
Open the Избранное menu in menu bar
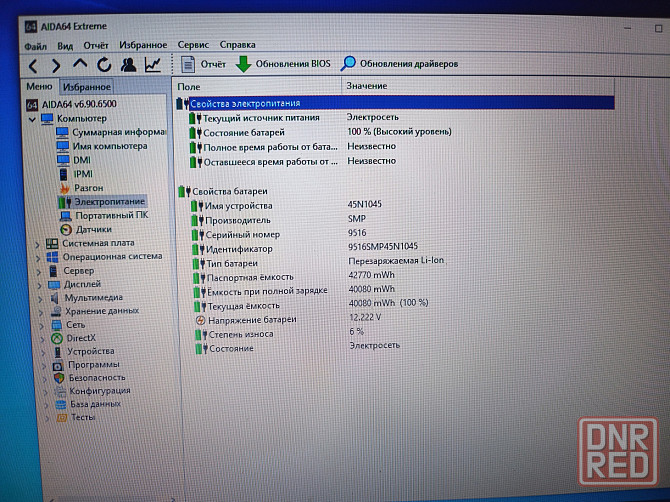click(143, 45)
